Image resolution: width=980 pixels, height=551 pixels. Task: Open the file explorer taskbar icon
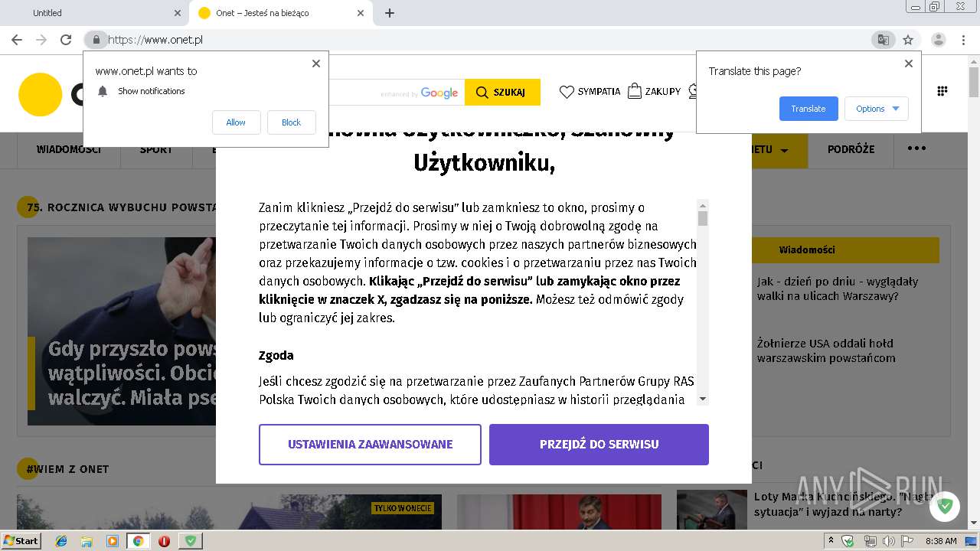tap(87, 541)
